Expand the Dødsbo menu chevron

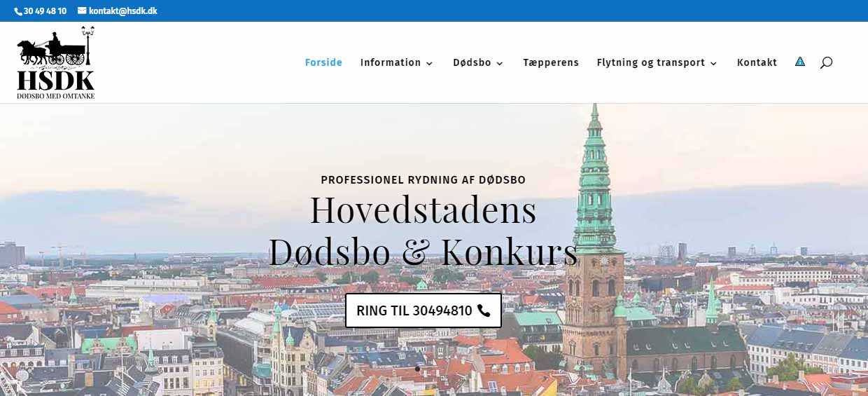click(x=500, y=63)
